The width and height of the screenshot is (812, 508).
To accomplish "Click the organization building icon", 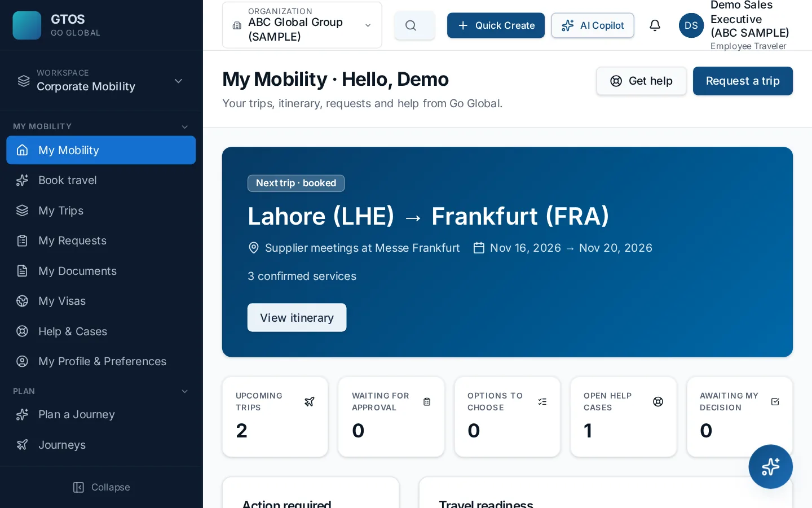I will (x=237, y=25).
